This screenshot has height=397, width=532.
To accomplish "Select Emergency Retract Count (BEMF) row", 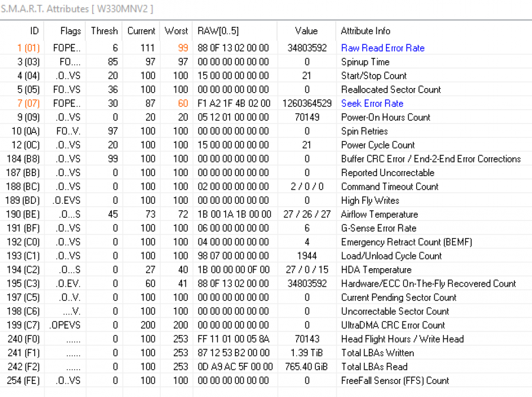I will pyautogui.click(x=266, y=242).
